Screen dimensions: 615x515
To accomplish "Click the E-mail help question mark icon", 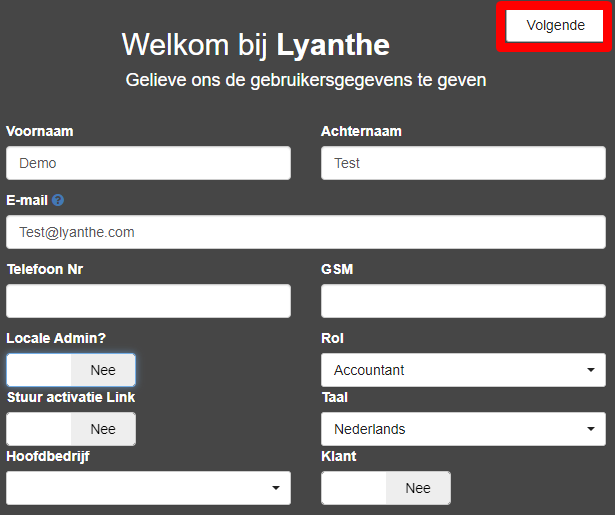I will coord(58,200).
